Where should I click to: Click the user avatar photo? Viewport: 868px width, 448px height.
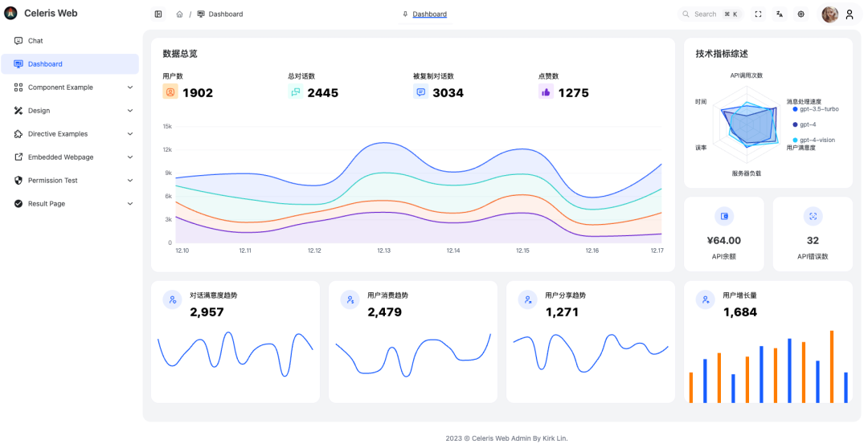pyautogui.click(x=829, y=14)
